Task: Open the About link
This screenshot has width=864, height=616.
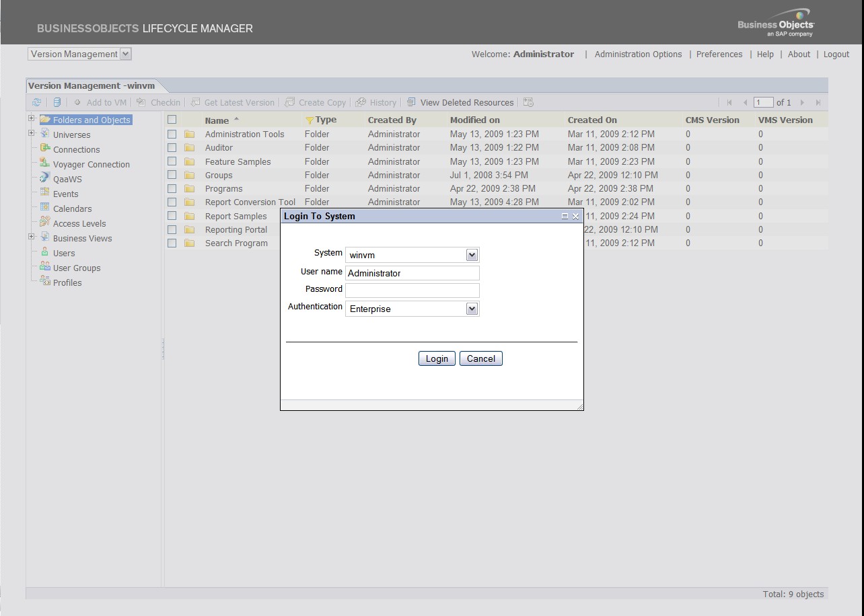Action: tap(799, 54)
